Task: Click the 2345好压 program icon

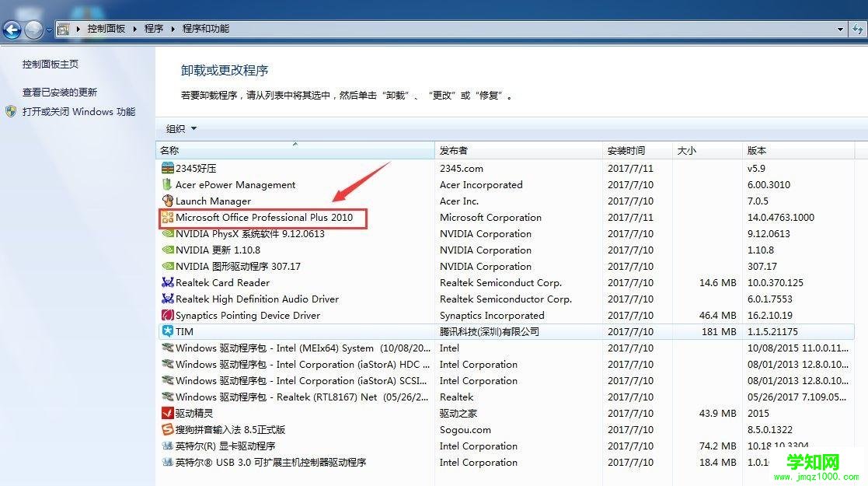Action: (x=168, y=168)
